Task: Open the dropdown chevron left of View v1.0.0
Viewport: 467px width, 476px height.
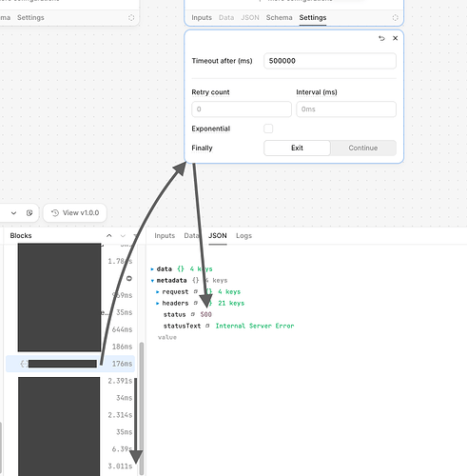Action: (13, 213)
